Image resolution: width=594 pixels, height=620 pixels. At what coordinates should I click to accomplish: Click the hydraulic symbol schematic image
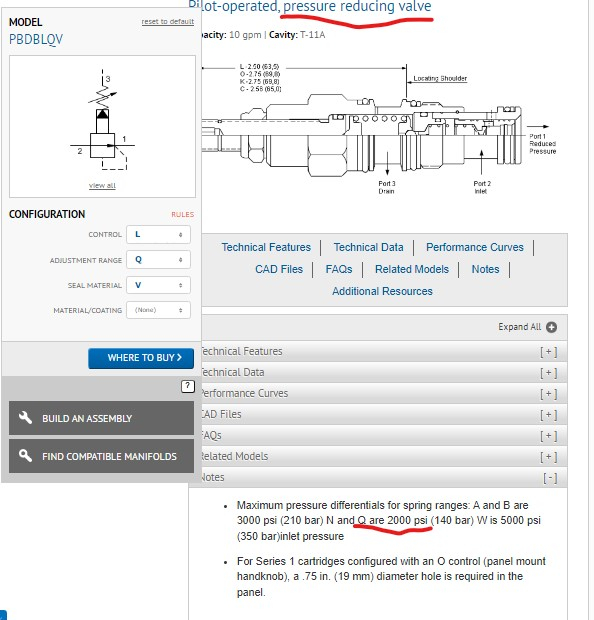[x=102, y=120]
